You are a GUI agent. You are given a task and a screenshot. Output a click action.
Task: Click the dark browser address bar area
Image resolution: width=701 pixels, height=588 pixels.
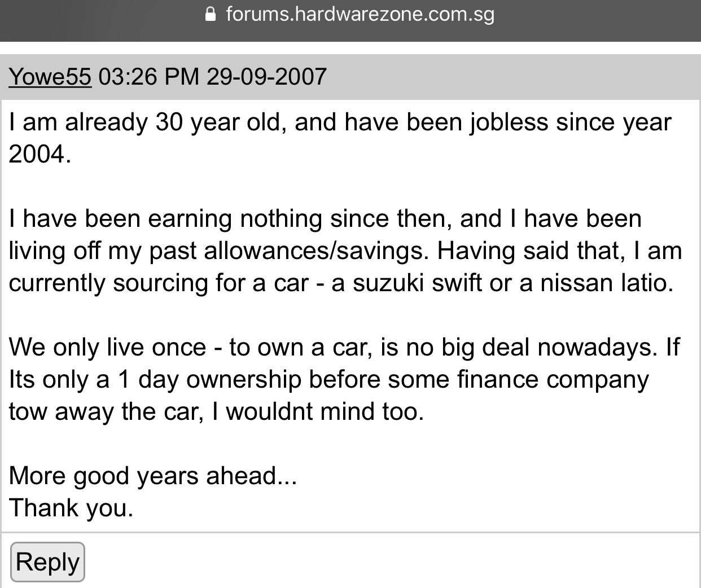pyautogui.click(x=350, y=20)
